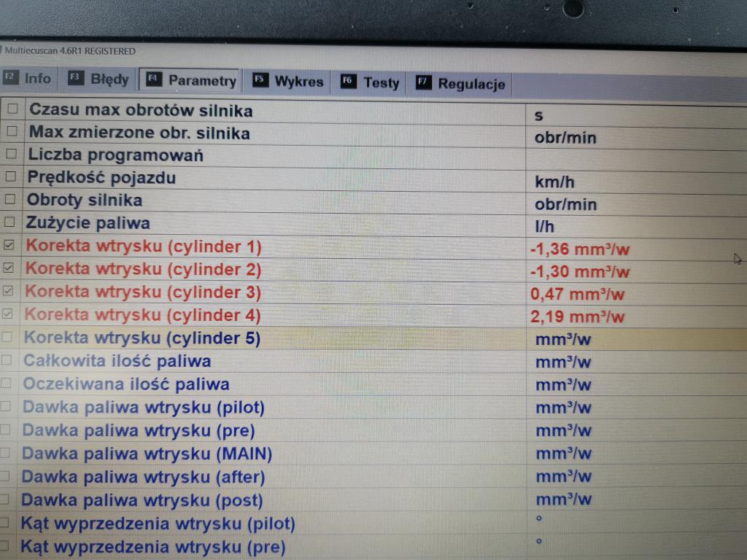This screenshot has width=747, height=560.
Task: Enable Dawka paliwa wtrysku (pilot) checkbox
Action: [x=5, y=406]
